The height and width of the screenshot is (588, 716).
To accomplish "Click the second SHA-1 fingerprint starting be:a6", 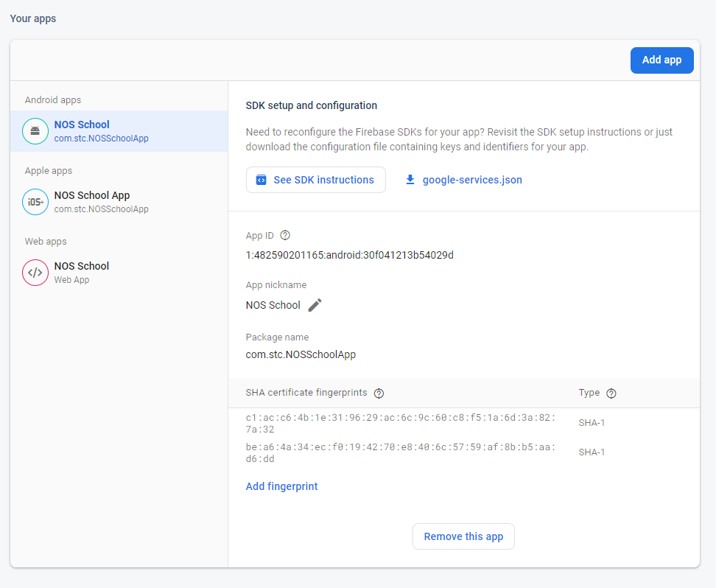I will 400,452.
